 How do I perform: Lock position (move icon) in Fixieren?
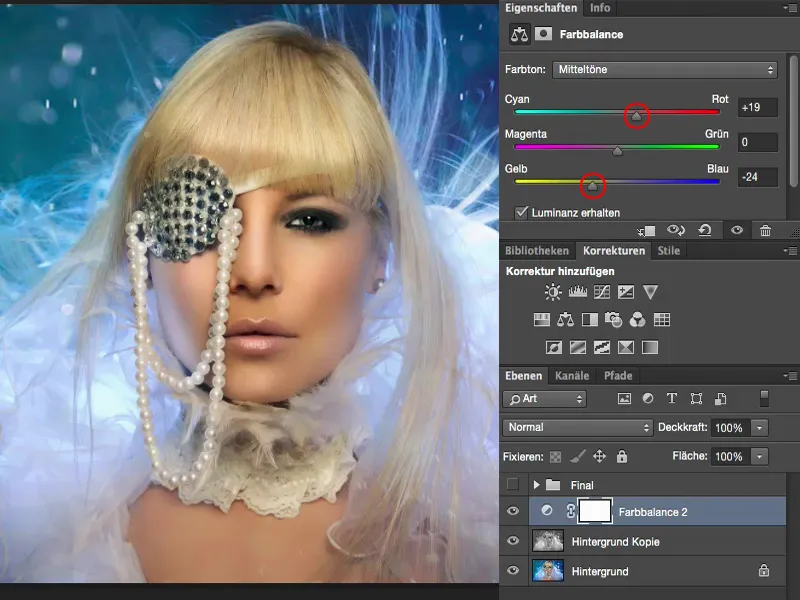599,456
